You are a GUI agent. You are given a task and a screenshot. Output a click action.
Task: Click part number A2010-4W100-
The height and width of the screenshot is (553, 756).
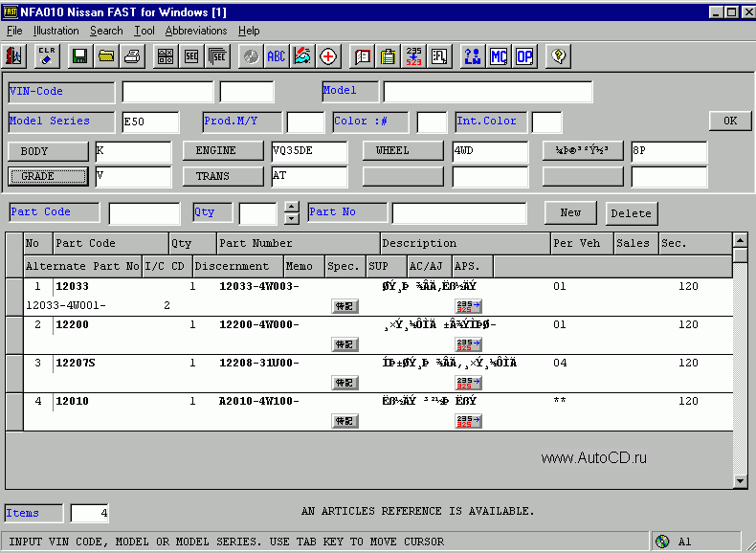pyautogui.click(x=259, y=401)
